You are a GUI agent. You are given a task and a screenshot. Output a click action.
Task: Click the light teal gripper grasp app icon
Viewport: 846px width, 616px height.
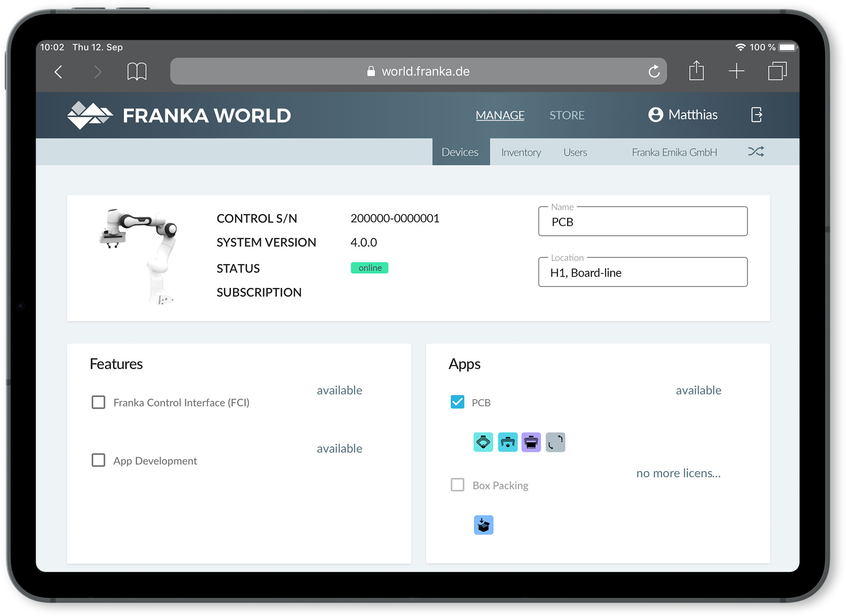483,442
